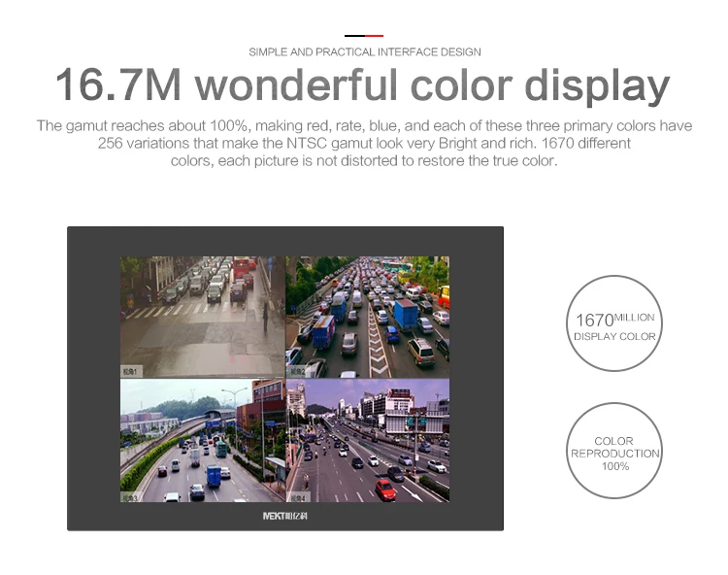Click the 'COLOR REPRODUCTION 100%' circle badge
Image resolution: width=728 pixels, height=575 pixels.
614,451
